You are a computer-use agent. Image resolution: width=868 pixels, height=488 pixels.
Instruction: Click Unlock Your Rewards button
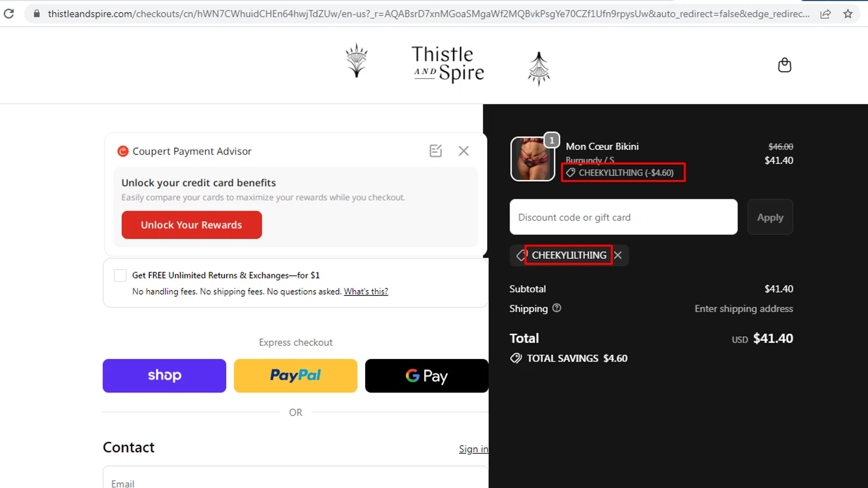coord(192,225)
